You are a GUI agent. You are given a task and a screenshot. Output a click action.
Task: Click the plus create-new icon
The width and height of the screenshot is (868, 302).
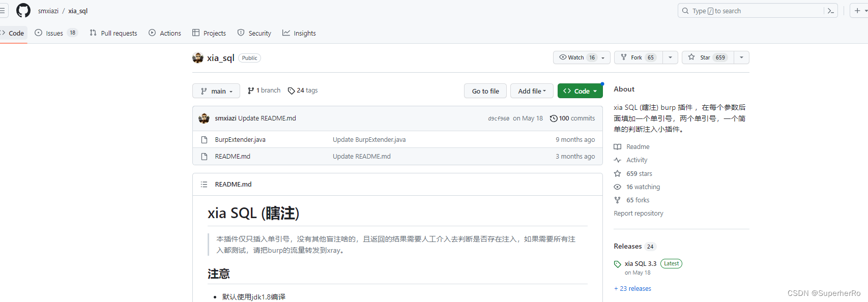(x=857, y=11)
